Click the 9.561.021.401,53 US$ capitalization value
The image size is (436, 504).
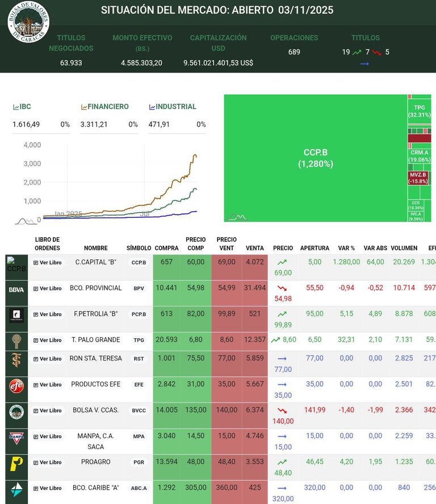[x=218, y=63]
